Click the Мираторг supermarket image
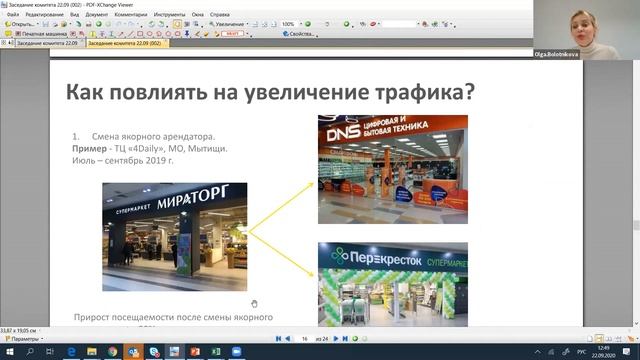Image resolution: width=640 pixels, height=360 pixels. click(x=175, y=237)
